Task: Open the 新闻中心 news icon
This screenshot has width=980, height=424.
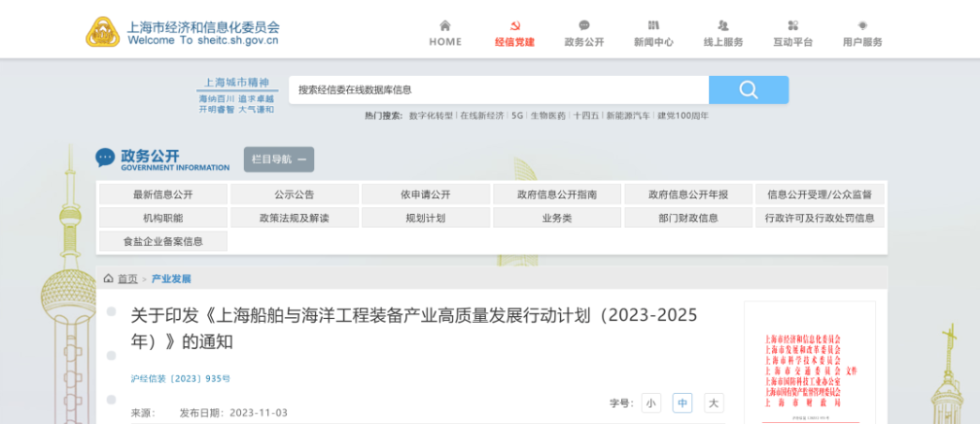Action: (x=653, y=25)
